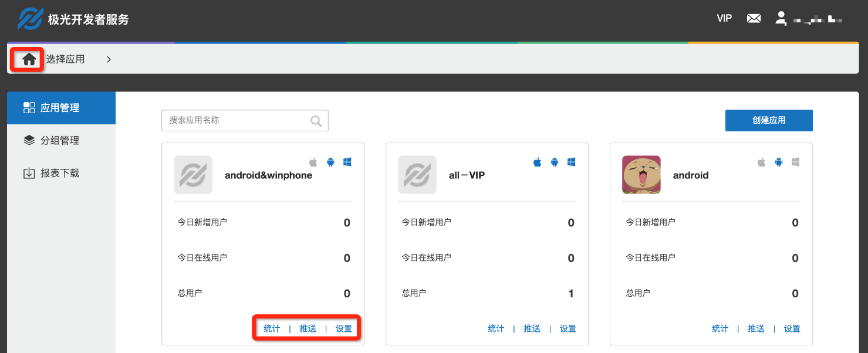Click the search magnifier icon
Viewport: 868px width, 353px height.
316,120
